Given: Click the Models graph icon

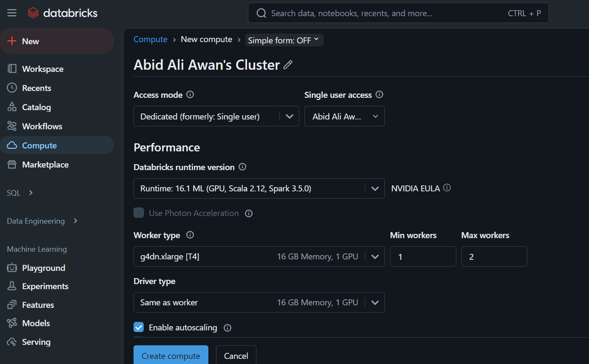Looking at the screenshot, I should [x=12, y=323].
